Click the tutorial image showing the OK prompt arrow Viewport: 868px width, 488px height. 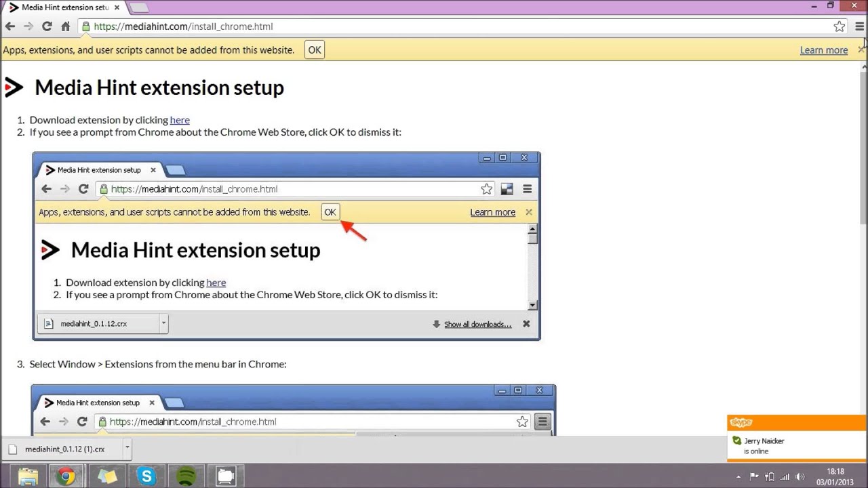coord(287,246)
